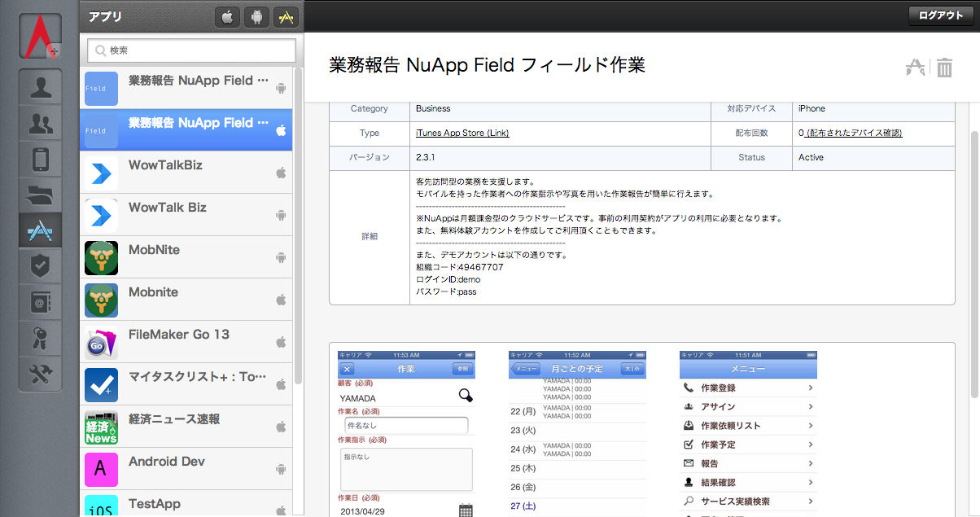Open the iTunes App Store (Link)
The height and width of the screenshot is (517, 980).
pos(462,133)
